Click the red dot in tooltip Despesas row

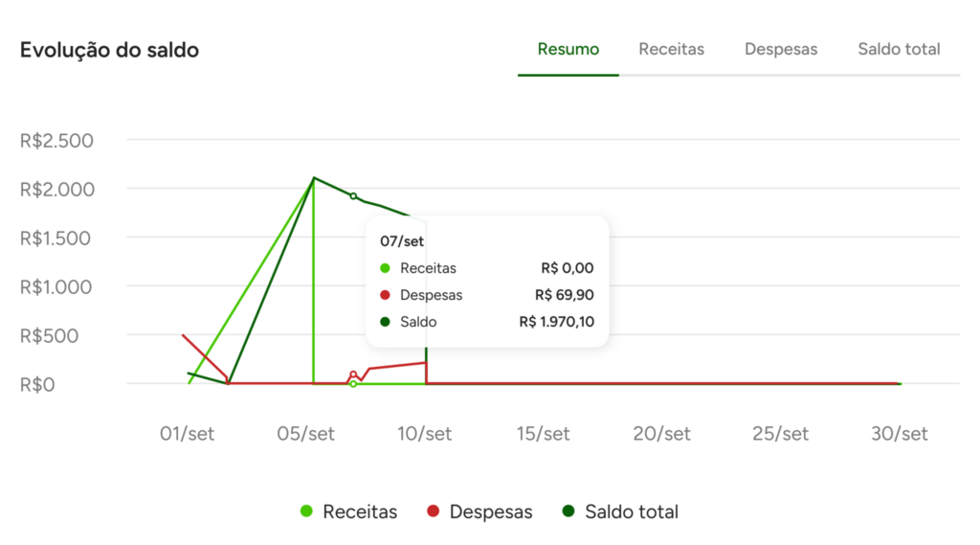coord(385,295)
